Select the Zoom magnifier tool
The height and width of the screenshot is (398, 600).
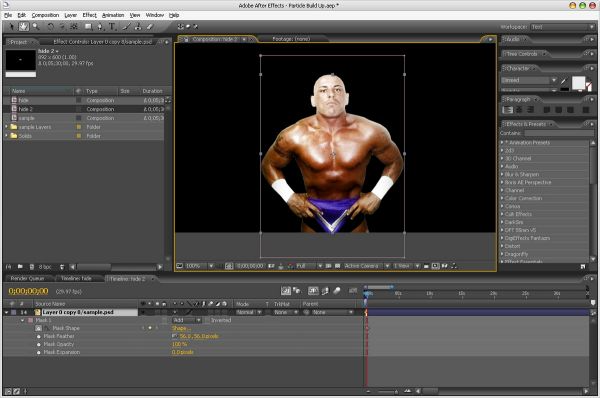[36, 26]
